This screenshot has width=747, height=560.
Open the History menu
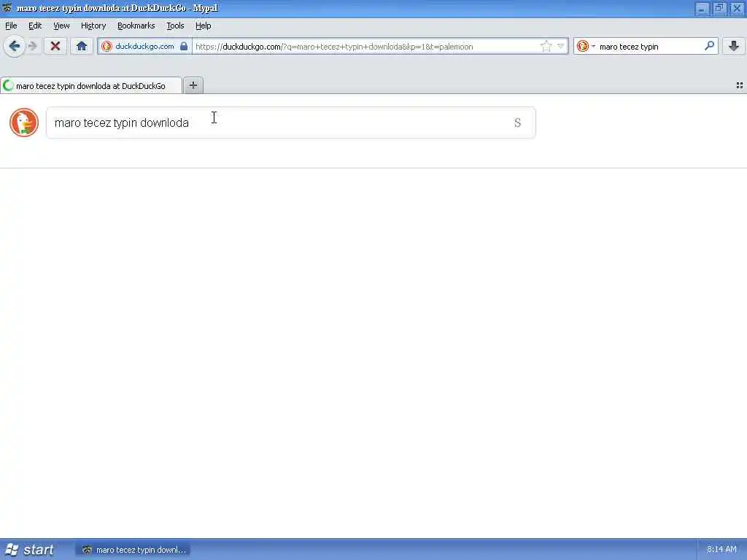click(x=93, y=26)
